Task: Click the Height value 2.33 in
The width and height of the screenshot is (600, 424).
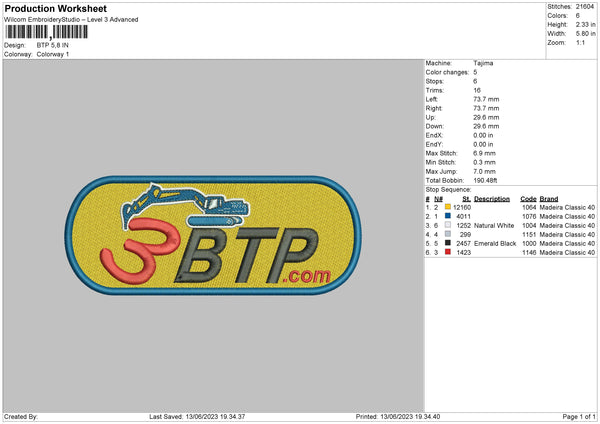Action: click(x=585, y=24)
